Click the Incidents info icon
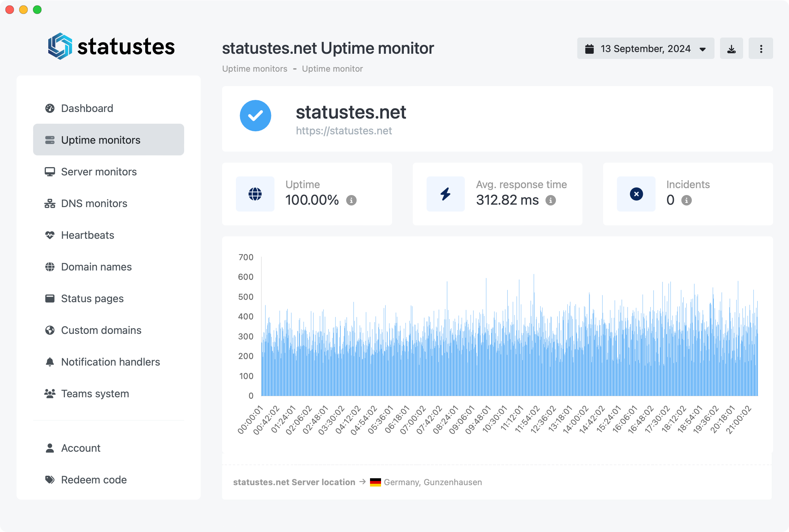This screenshot has height=532, width=789. (686, 200)
